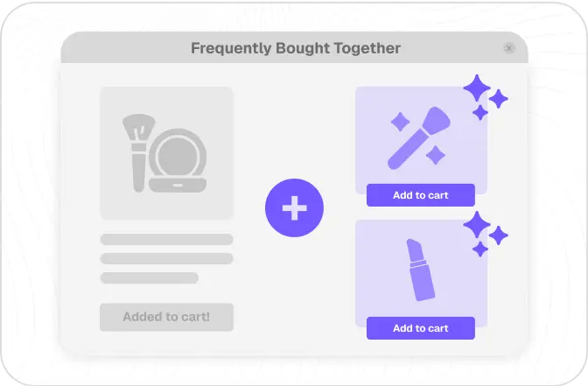Click the small sparkle left of the purple brush

point(400,121)
